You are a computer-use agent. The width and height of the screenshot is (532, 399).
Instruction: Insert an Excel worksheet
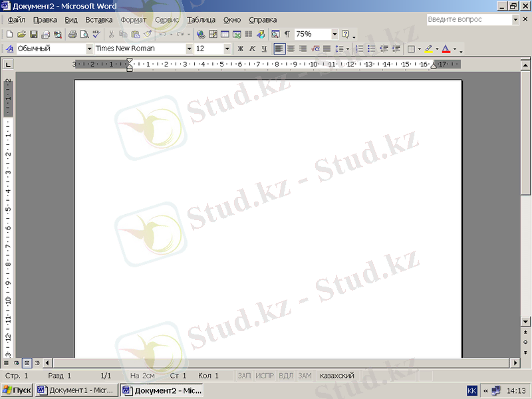(x=237, y=35)
